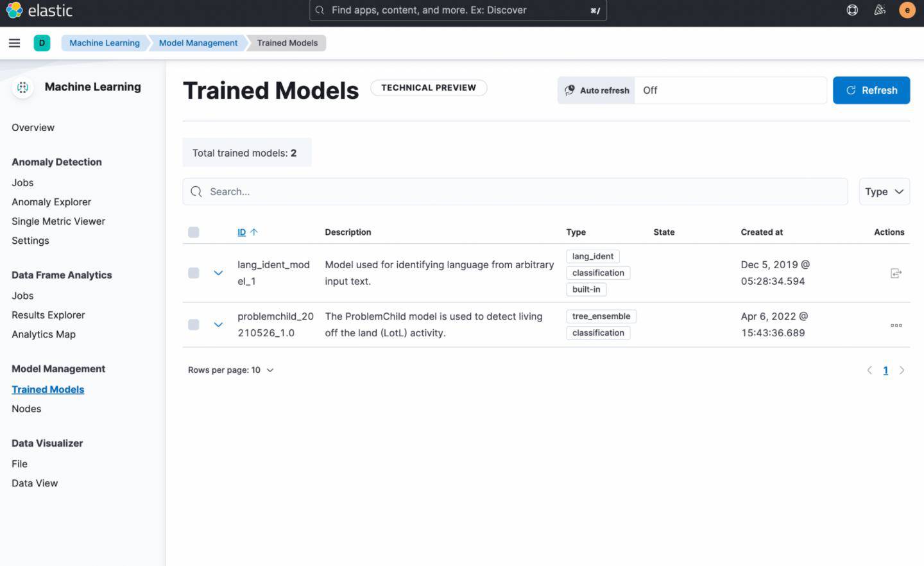
Task: Click the D space switcher icon
Action: pos(42,42)
